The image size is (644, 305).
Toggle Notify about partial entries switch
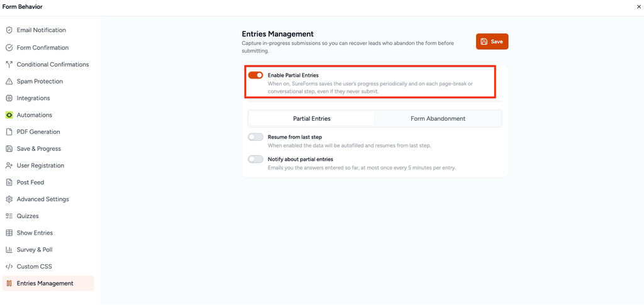click(x=255, y=159)
